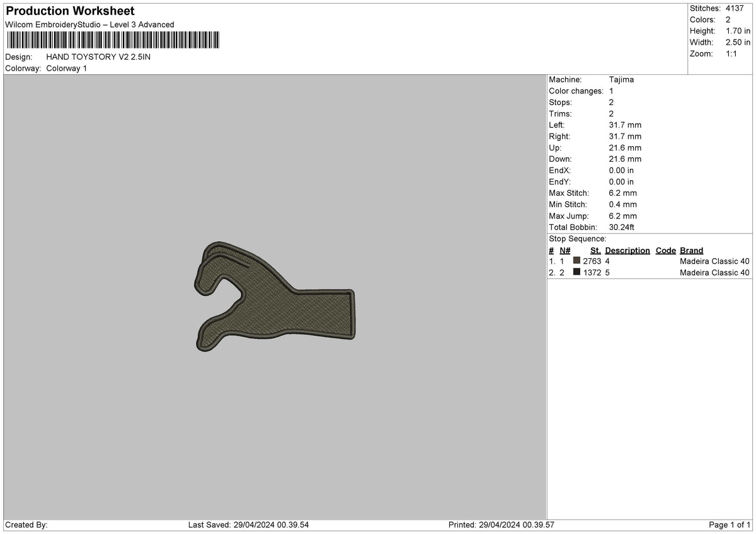Click the "Right:" label

coord(559,136)
